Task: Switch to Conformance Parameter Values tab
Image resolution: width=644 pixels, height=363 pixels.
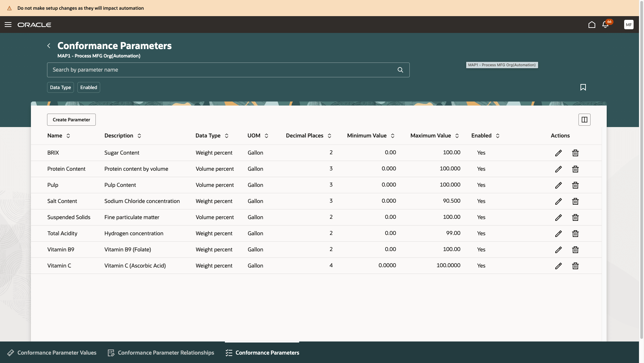Action: click(x=52, y=353)
